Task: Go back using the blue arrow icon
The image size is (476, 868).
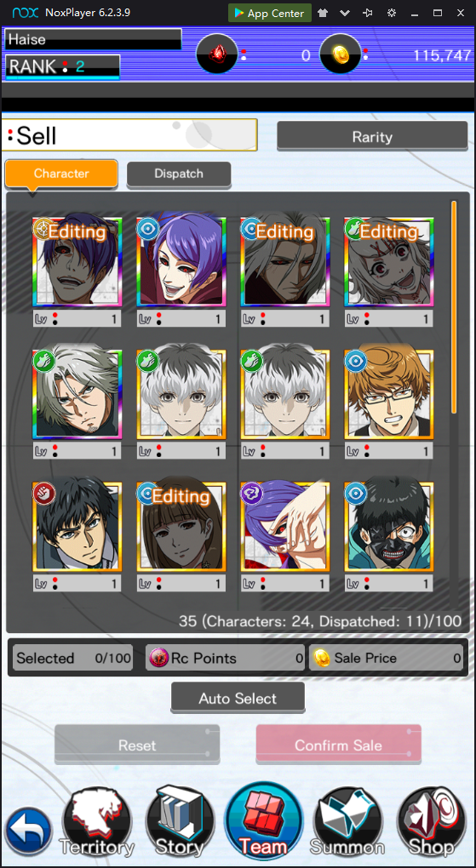Action: (29, 831)
